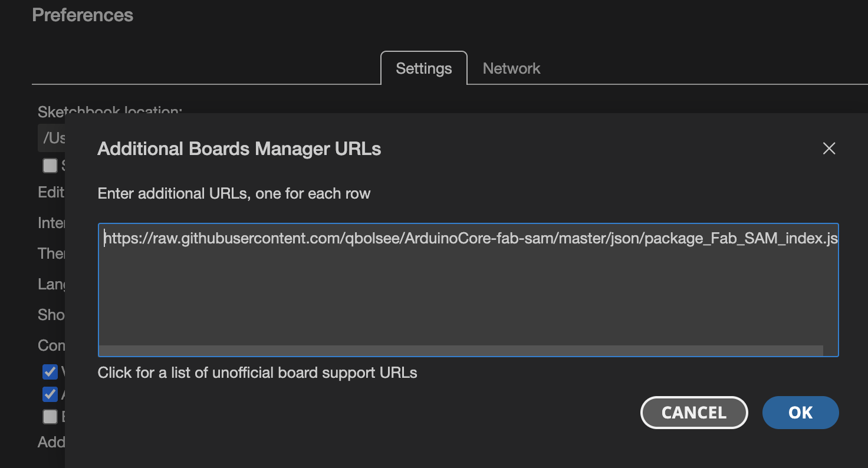Uncheck the second checked checkbox in the sidebar

click(49, 394)
